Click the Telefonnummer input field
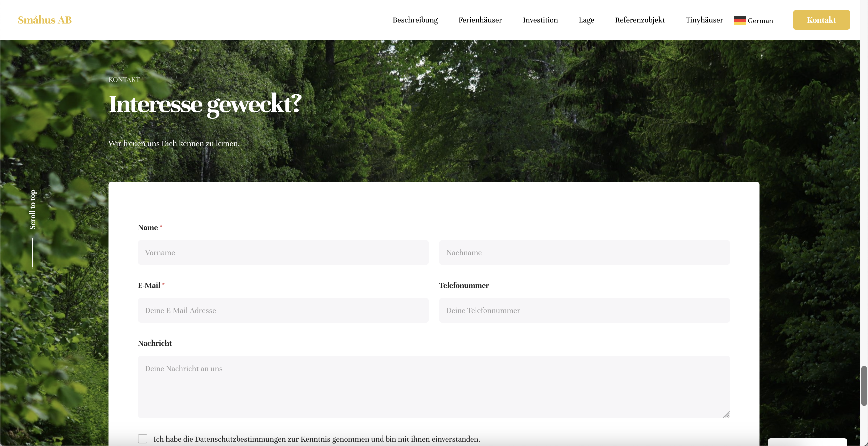 click(584, 310)
